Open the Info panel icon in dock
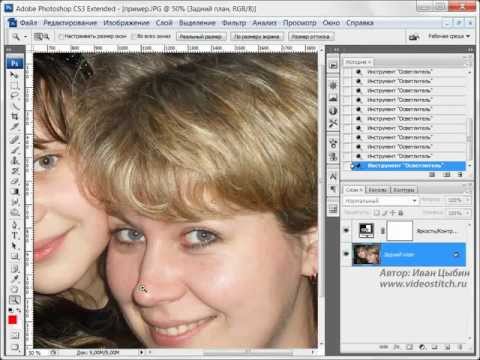 click(333, 111)
